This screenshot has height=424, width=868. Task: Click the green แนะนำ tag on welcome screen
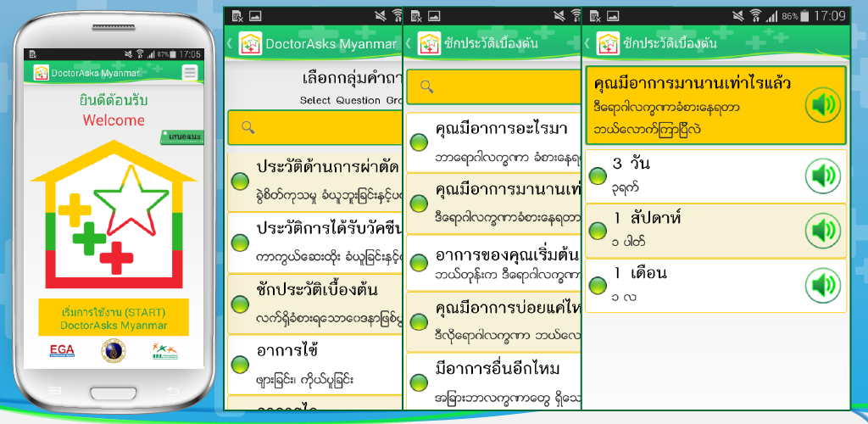pyautogui.click(x=182, y=137)
